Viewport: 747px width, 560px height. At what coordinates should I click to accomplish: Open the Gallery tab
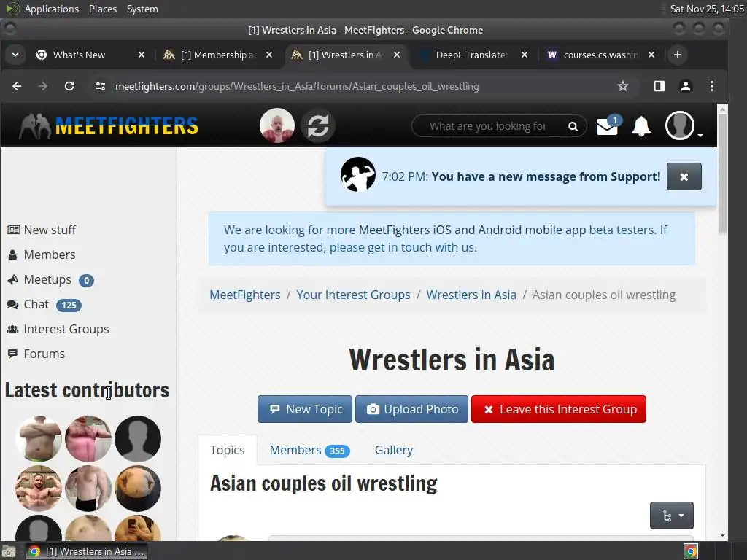393,450
